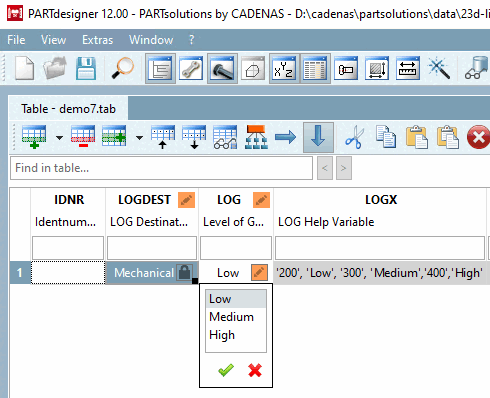Cancel selection with red X in popup
490x398 pixels.
[x=255, y=370]
